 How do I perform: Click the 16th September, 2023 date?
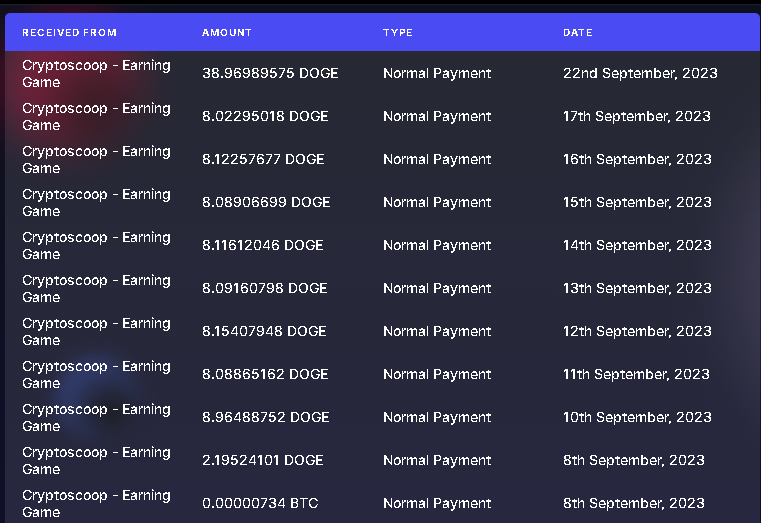pyautogui.click(x=636, y=159)
